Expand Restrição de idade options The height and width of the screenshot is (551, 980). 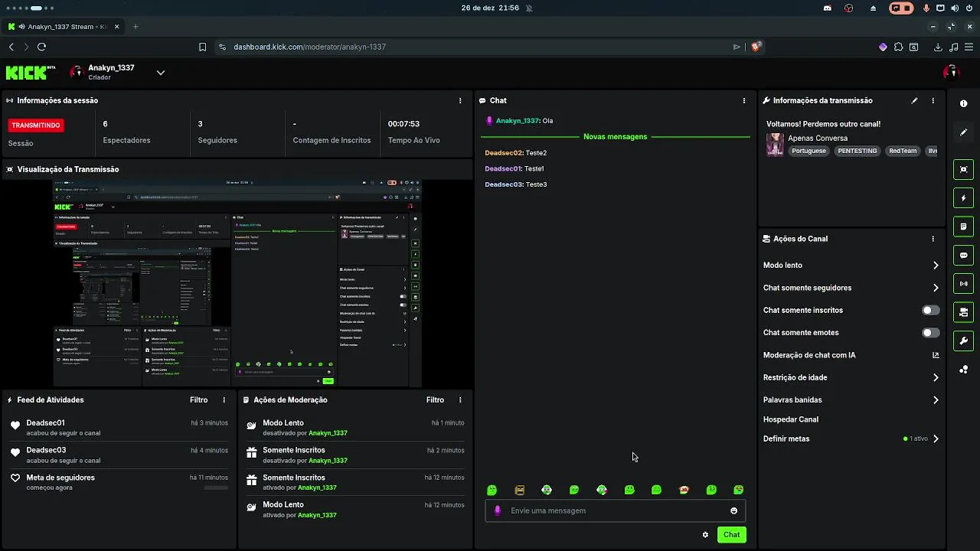(936, 377)
